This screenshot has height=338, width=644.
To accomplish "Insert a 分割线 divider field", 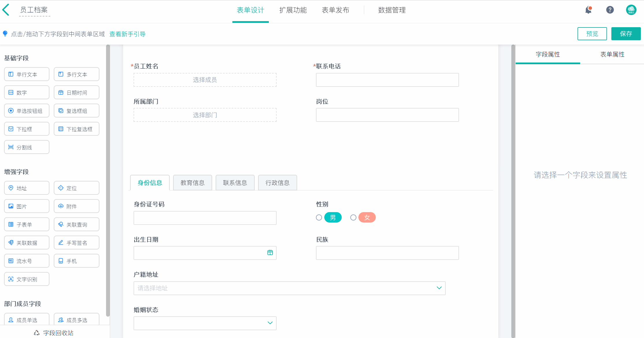I will pos(27,147).
